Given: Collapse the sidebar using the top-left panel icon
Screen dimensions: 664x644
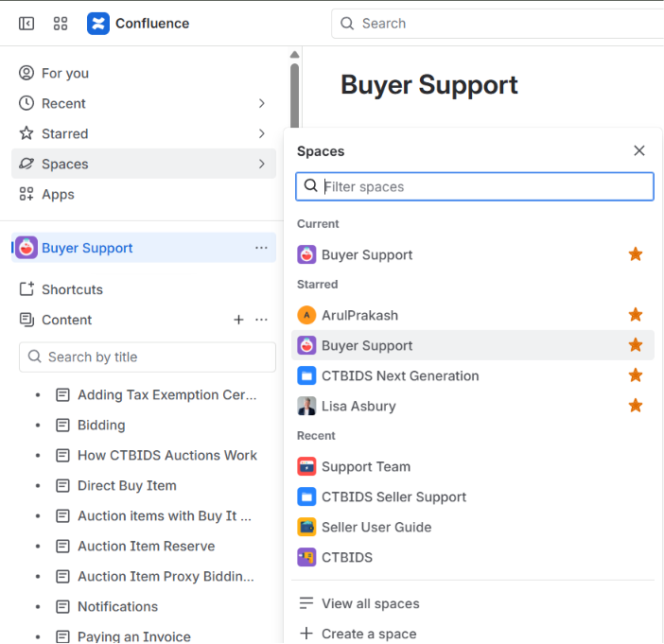Looking at the screenshot, I should (26, 24).
